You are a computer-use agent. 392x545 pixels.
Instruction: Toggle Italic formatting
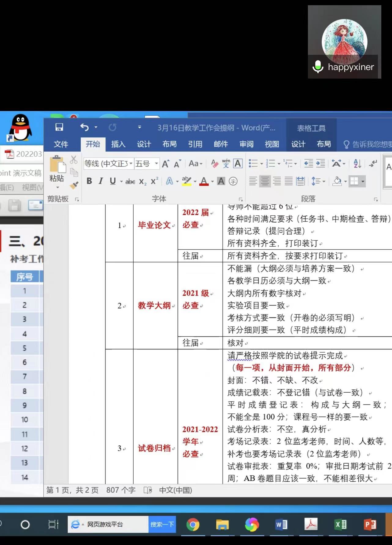pyautogui.click(x=101, y=181)
